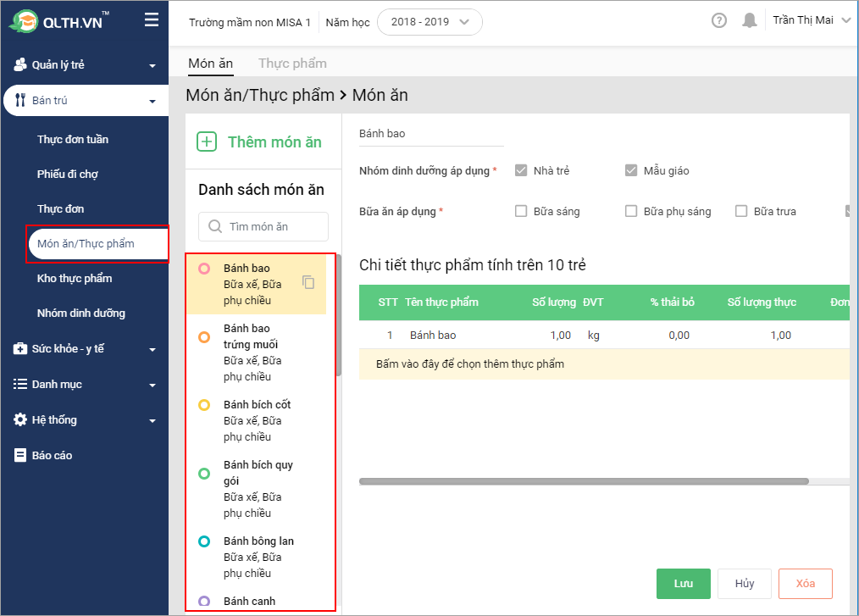
Task: Toggle the Mẫu giáo checkbox
Action: pyautogui.click(x=631, y=170)
